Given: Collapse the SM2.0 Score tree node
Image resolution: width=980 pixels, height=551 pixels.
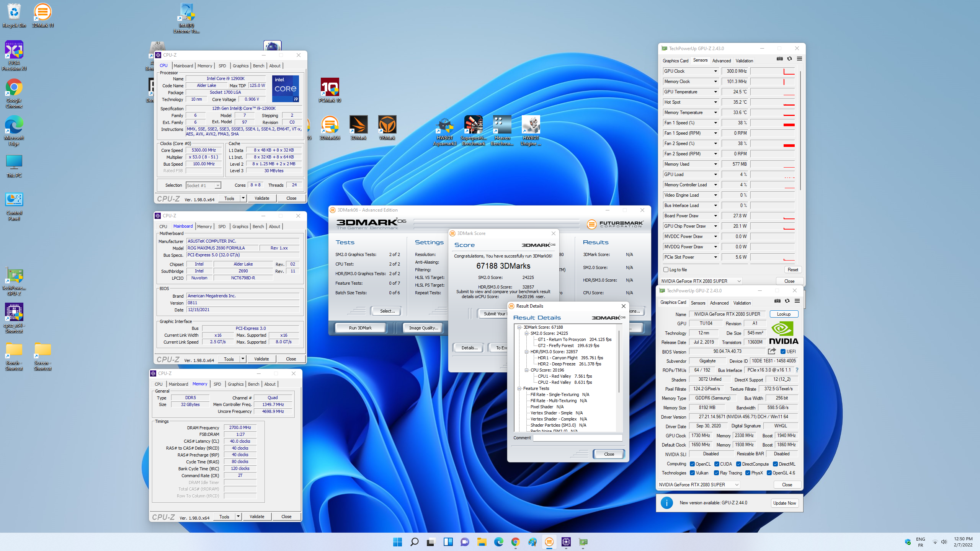Looking at the screenshot, I should [526, 333].
